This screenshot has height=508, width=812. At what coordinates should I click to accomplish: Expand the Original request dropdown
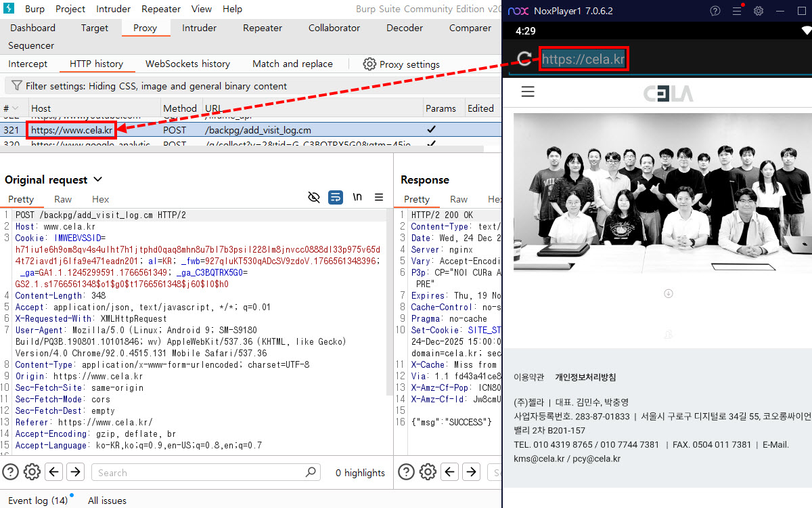[x=97, y=179]
